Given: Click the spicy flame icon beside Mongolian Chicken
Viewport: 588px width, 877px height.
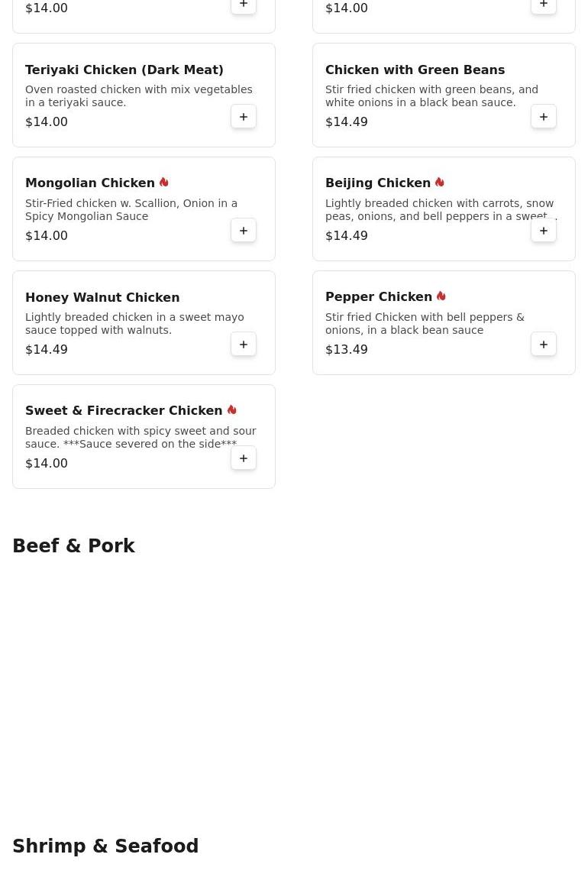Looking at the screenshot, I should pyautogui.click(x=164, y=183).
